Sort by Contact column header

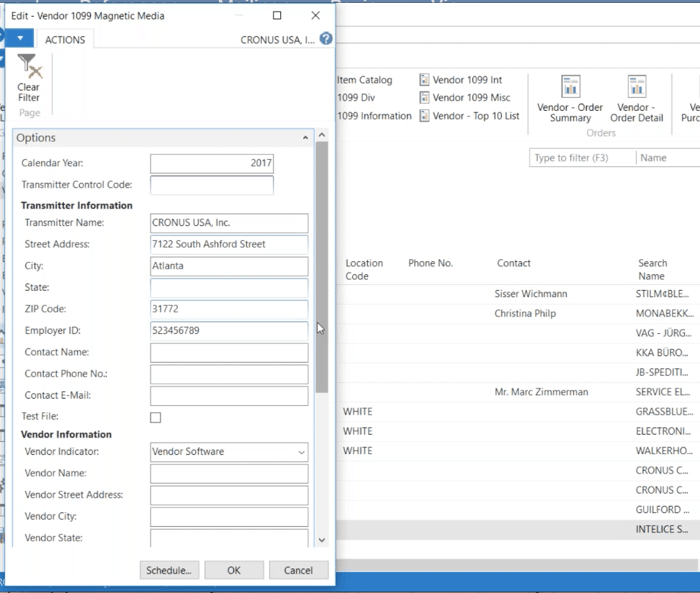pyautogui.click(x=514, y=263)
